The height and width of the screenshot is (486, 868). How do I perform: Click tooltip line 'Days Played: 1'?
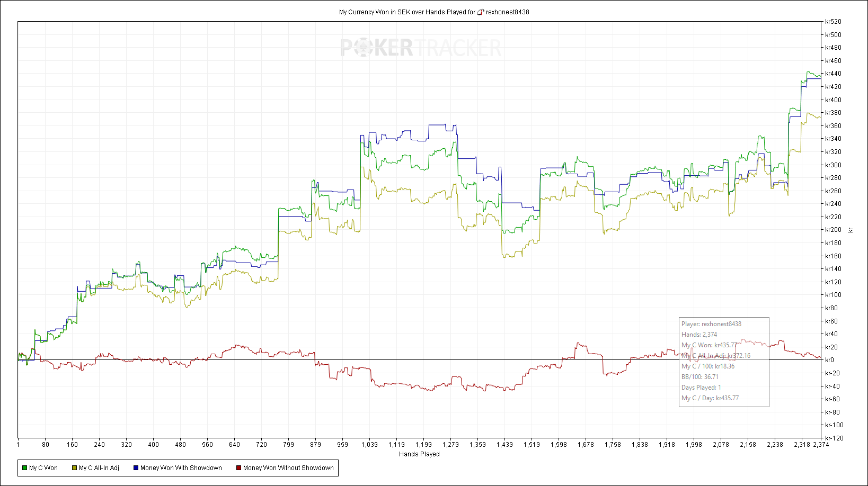[x=701, y=388]
